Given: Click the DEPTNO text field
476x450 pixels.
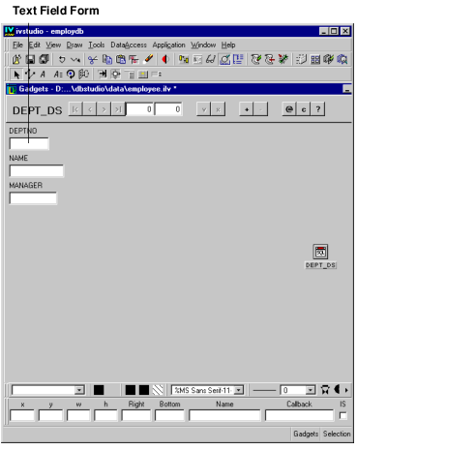Looking at the screenshot, I should pos(29,143).
